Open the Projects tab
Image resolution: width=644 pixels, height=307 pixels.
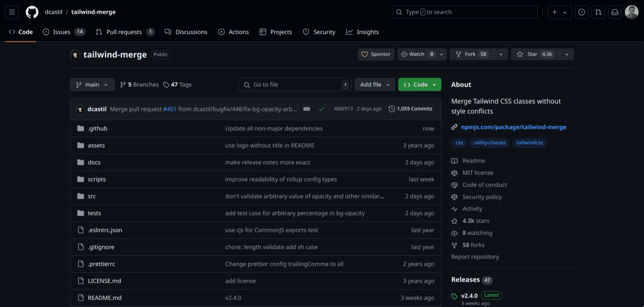276,32
